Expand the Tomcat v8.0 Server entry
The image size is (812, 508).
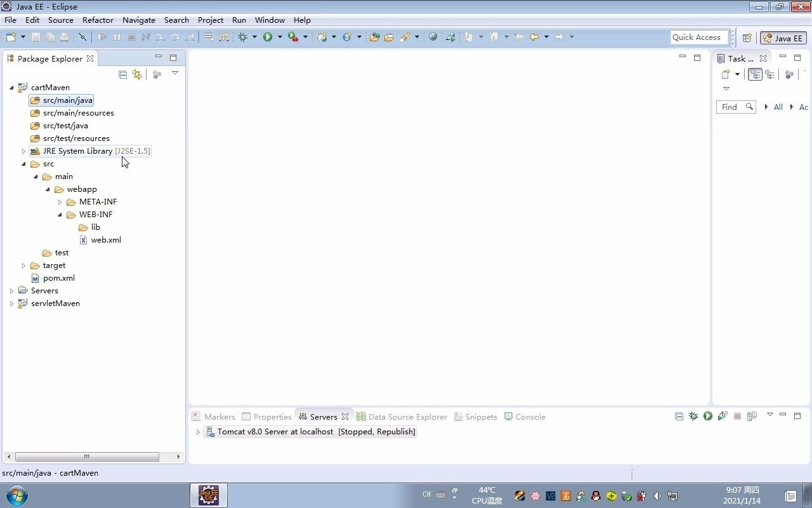pyautogui.click(x=198, y=432)
